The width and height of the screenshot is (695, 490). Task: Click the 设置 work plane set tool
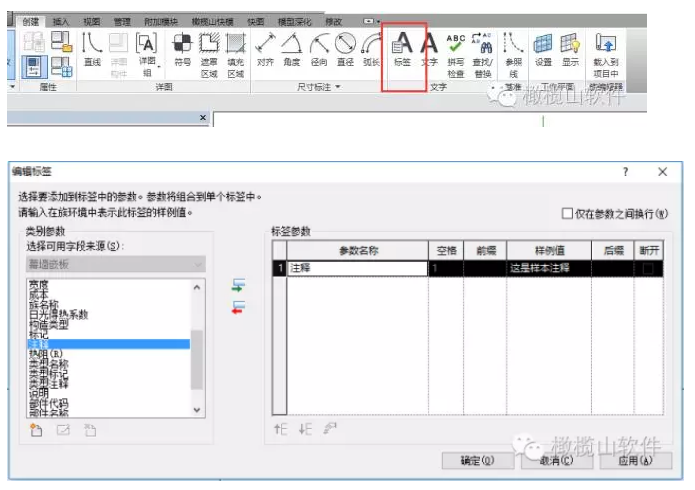[x=543, y=49]
